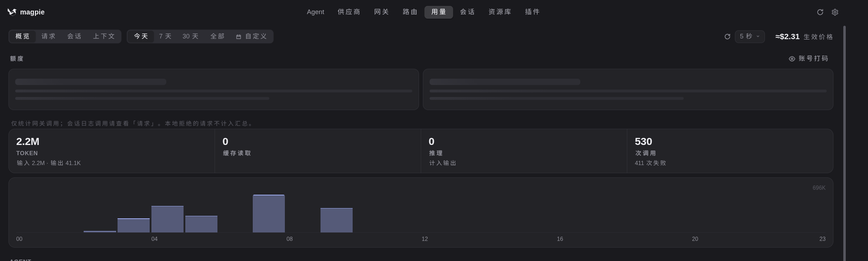Image resolution: width=868 pixels, height=261 pixels.
Task: Switch to the 供应商 tab
Action: [349, 12]
